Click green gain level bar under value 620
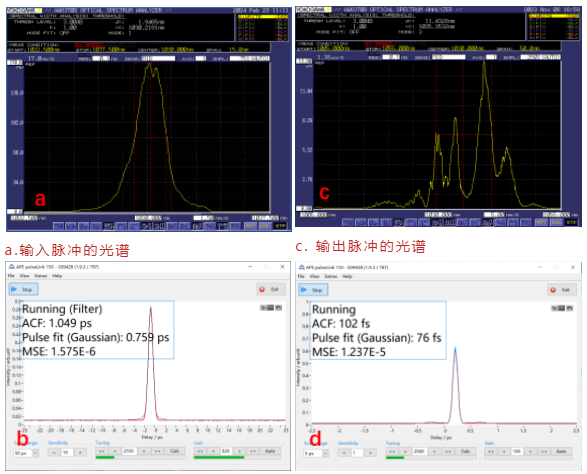Image resolution: width=587 pixels, height=474 pixels. point(219,457)
